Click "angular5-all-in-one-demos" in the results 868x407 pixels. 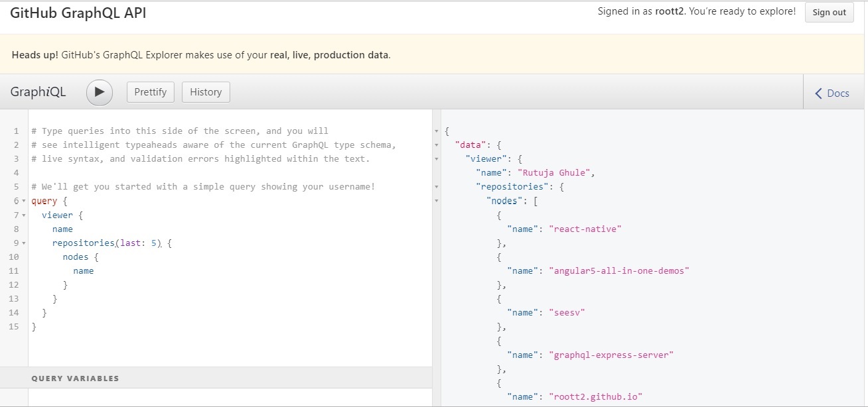621,270
